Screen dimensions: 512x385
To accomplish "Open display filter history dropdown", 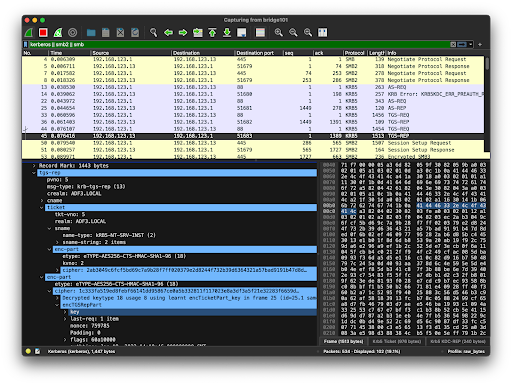I will [470, 44].
